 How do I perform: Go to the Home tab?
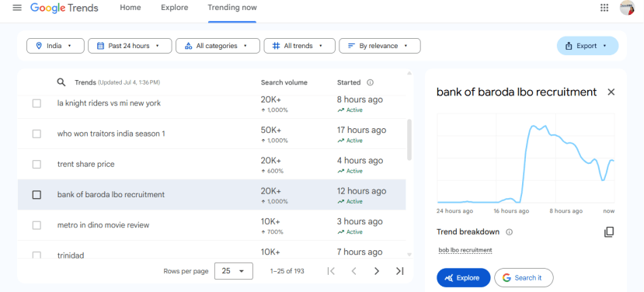click(x=131, y=8)
